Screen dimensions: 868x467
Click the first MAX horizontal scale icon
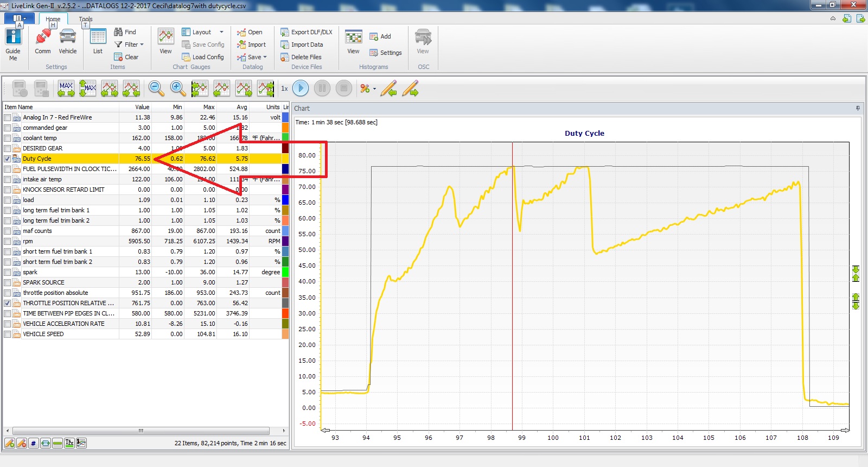[66, 89]
